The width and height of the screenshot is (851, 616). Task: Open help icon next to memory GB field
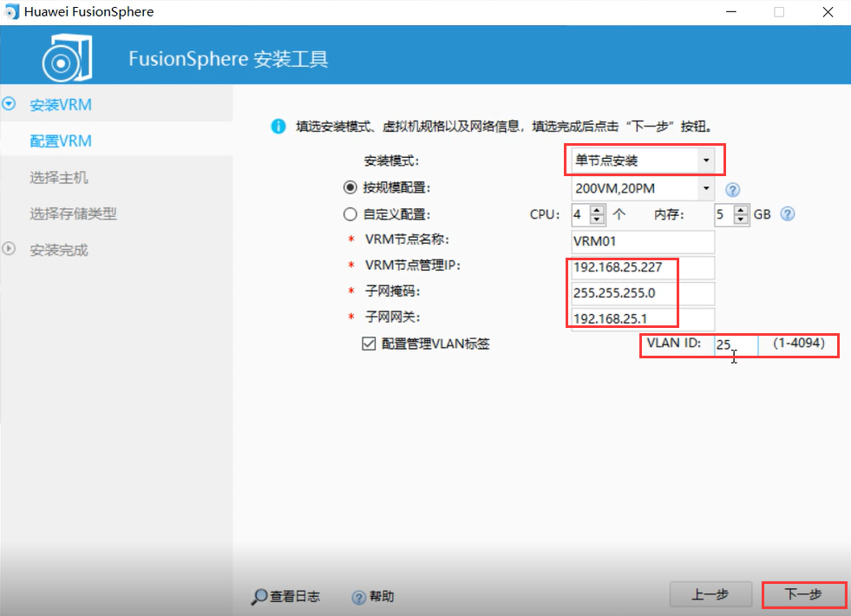pos(788,213)
